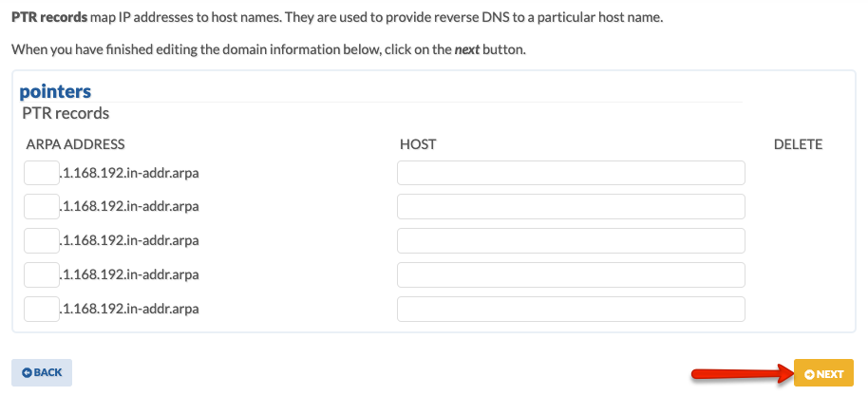868x396 pixels.
Task: Click the HOST column header
Action: 418,144
